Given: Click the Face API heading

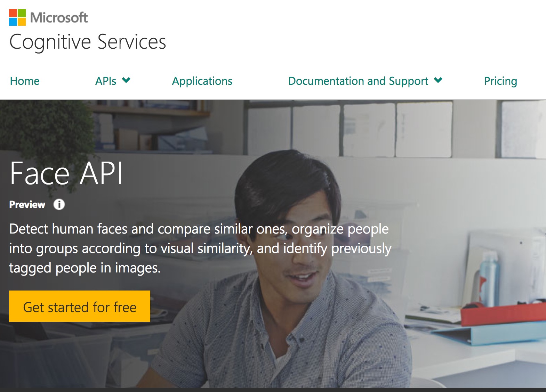Looking at the screenshot, I should pos(66,173).
